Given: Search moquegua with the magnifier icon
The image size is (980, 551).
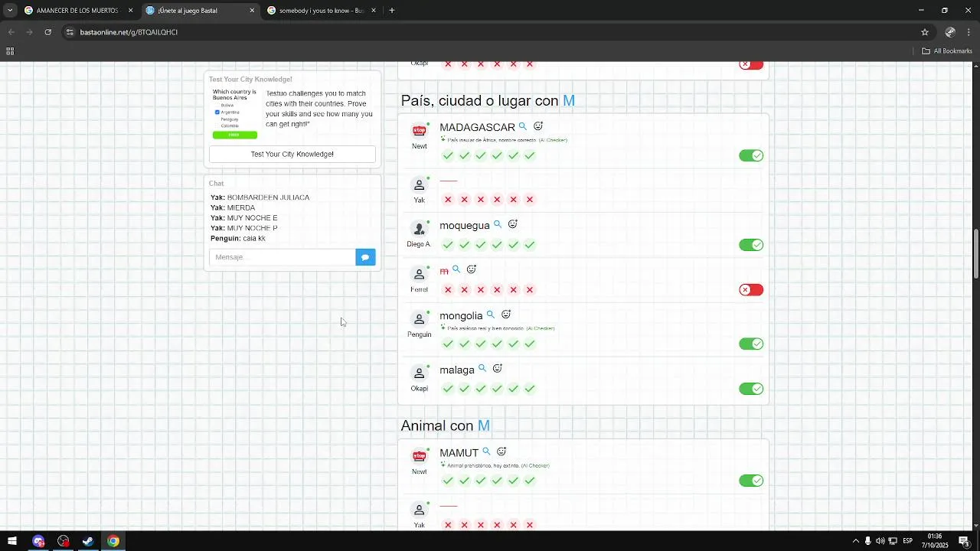Looking at the screenshot, I should coord(498,224).
